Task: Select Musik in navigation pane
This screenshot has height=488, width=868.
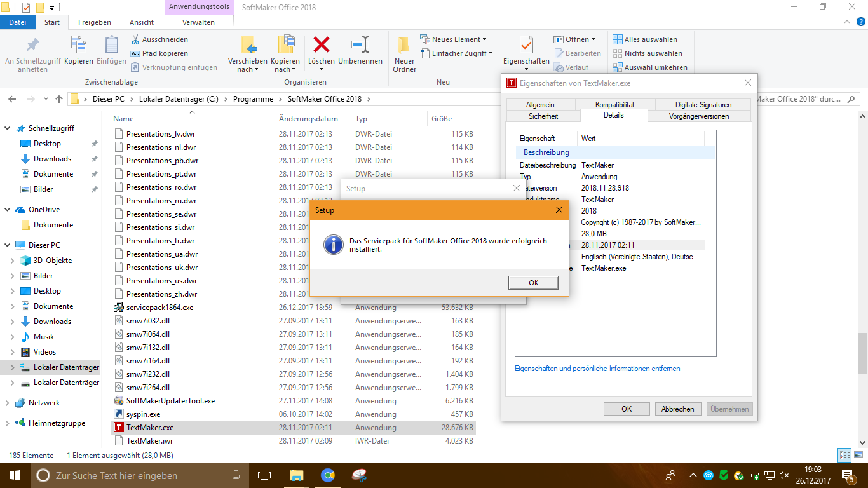Action: click(44, 337)
